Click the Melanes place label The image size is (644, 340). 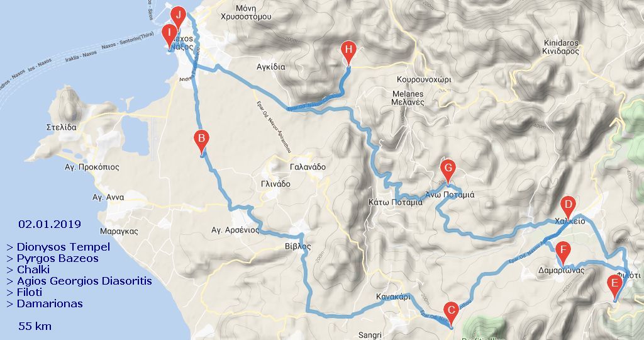(x=408, y=94)
